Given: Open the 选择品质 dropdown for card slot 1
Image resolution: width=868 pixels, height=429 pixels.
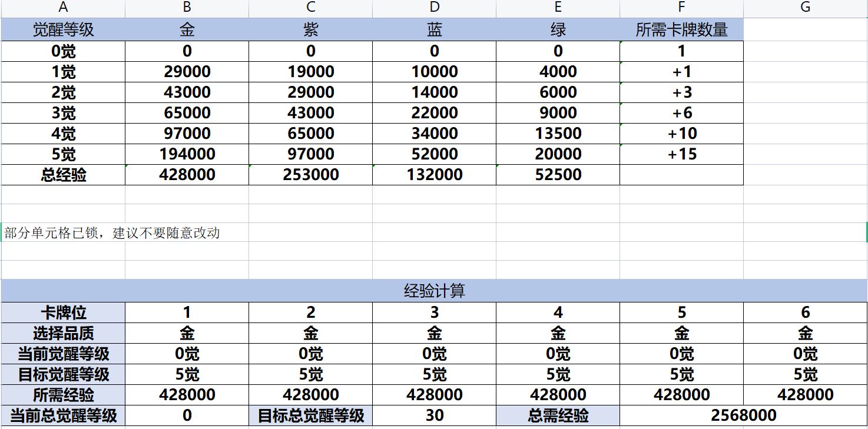Looking at the screenshot, I should [187, 332].
